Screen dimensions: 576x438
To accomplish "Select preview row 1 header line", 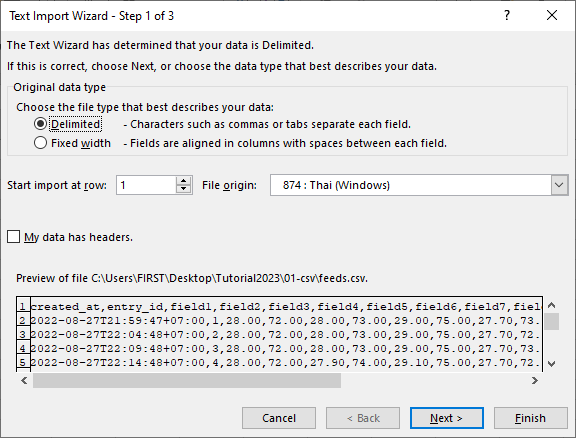I will click(286, 306).
